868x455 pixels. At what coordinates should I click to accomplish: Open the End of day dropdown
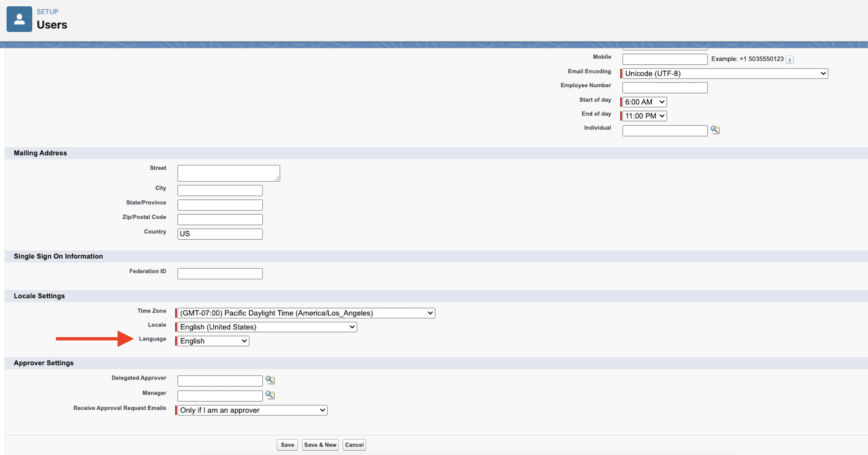(644, 116)
